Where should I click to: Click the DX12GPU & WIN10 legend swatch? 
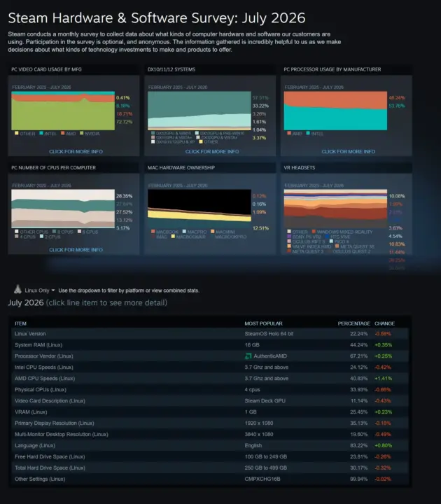tap(153, 133)
